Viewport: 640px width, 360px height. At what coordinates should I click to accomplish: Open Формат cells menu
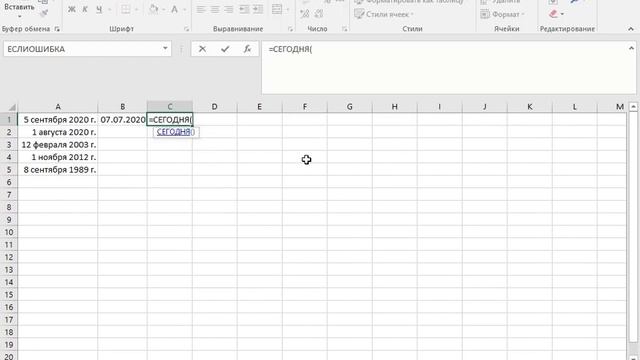(x=502, y=14)
